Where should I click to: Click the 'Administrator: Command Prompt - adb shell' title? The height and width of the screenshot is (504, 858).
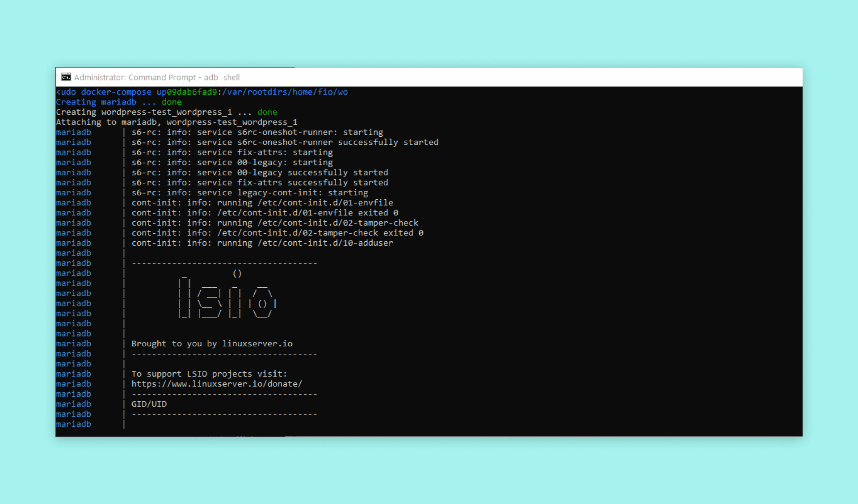coord(157,77)
